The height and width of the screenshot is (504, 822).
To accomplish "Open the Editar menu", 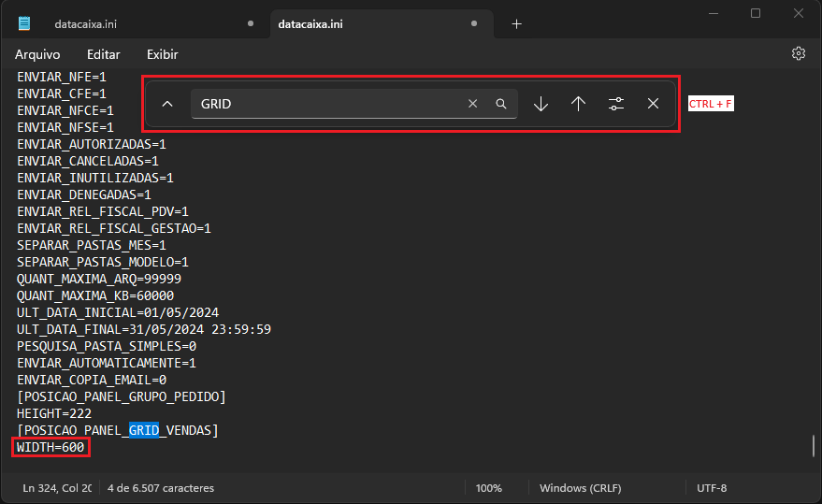I will [103, 54].
